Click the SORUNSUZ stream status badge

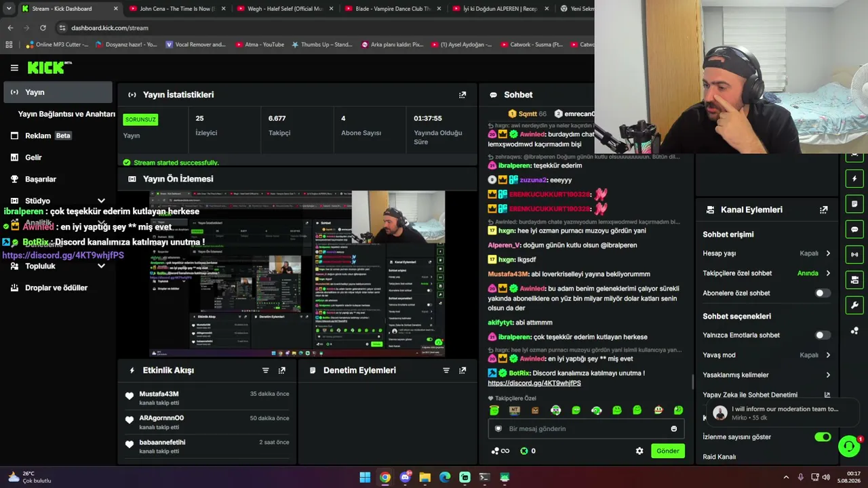click(140, 119)
